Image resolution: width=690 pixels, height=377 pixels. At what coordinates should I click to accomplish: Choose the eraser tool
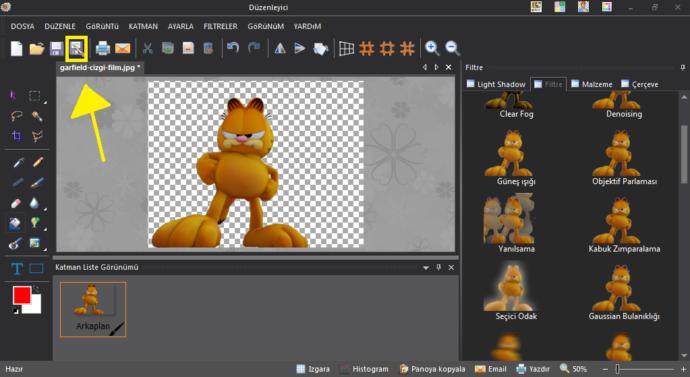16,203
